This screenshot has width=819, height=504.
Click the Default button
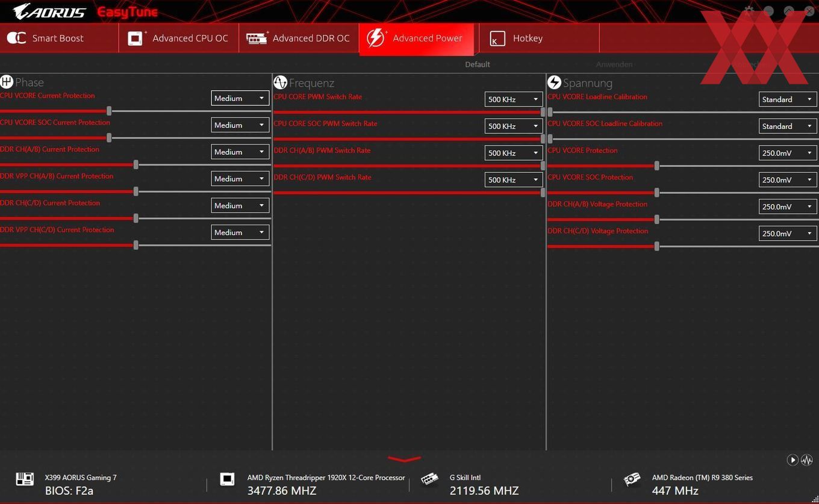pyautogui.click(x=478, y=64)
